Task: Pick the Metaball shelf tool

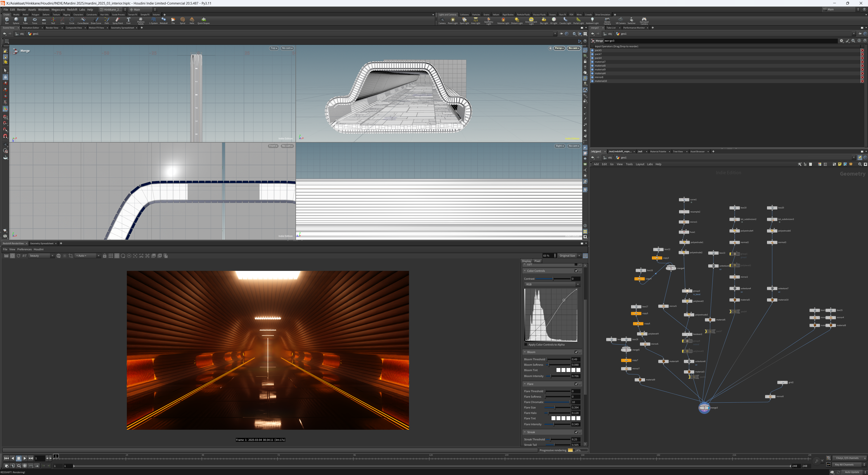Action: [x=164, y=21]
